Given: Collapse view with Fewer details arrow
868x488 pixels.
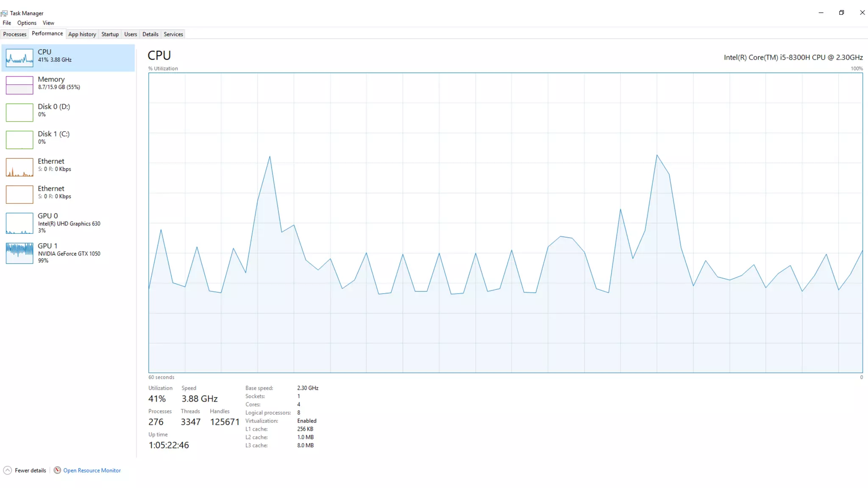Looking at the screenshot, I should point(8,470).
